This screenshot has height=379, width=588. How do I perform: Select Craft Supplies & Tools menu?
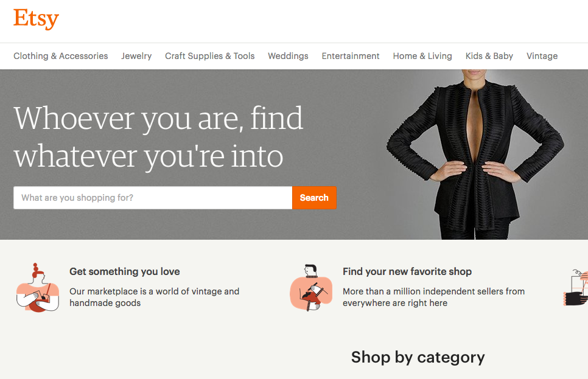[209, 56]
